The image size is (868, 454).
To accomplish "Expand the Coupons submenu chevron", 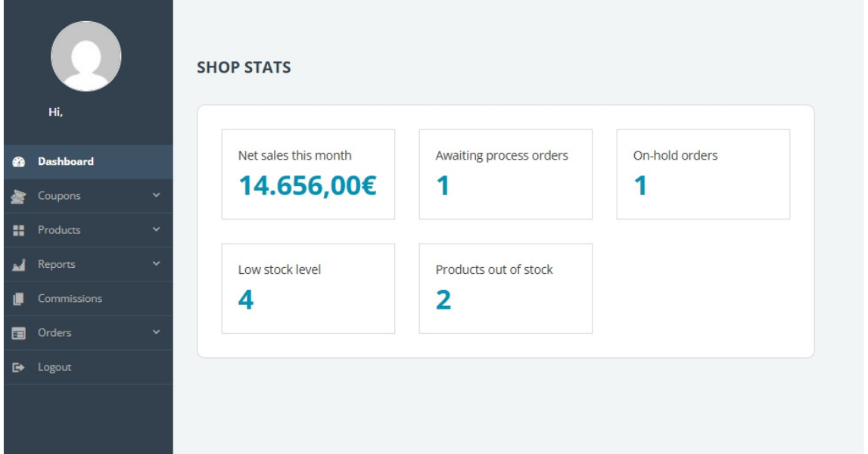I will tap(156, 195).
